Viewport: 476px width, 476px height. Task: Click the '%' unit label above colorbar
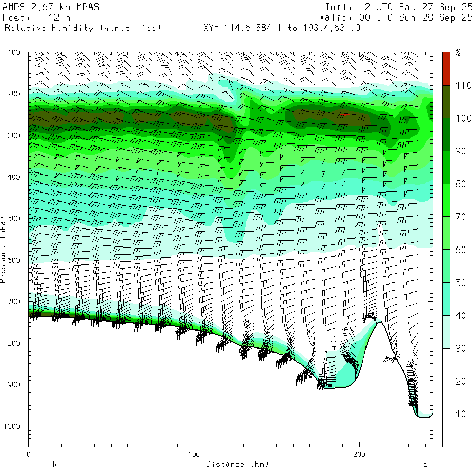point(458,52)
